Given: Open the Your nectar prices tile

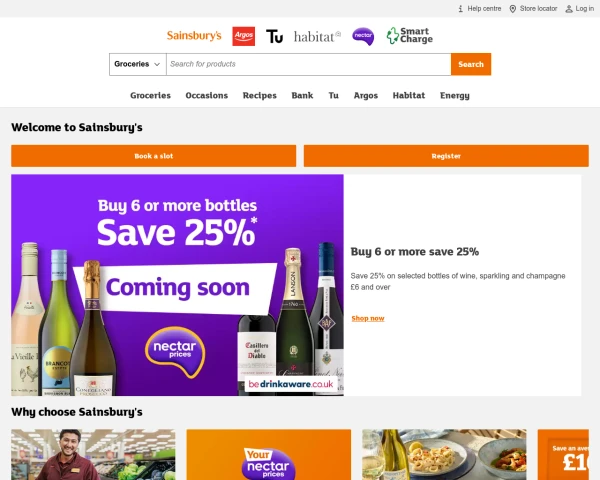Looking at the screenshot, I should click(269, 455).
